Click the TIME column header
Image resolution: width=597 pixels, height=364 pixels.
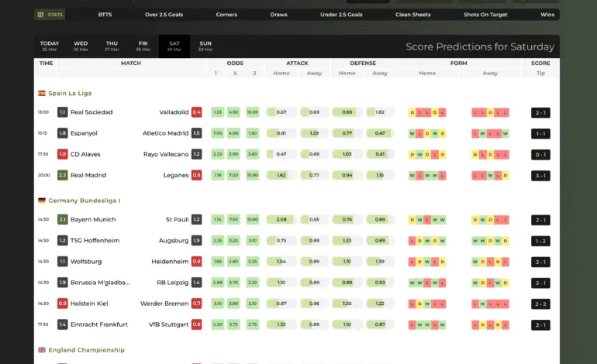pos(46,64)
